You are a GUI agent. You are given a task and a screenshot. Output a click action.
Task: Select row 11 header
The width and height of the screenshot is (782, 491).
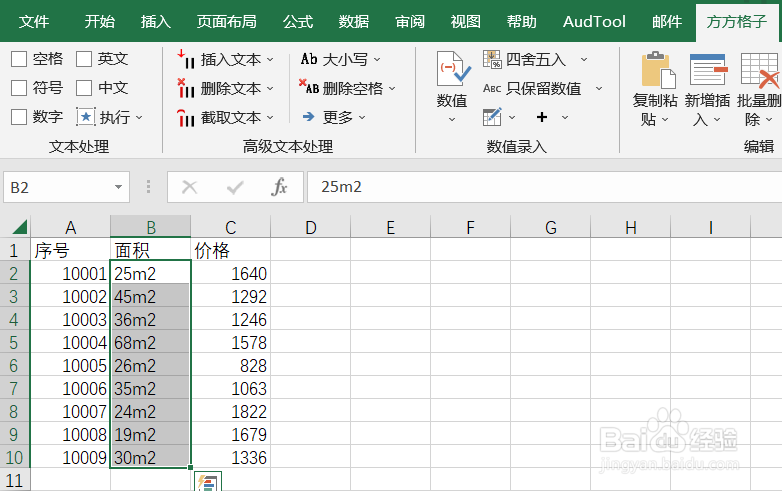tap(14, 481)
